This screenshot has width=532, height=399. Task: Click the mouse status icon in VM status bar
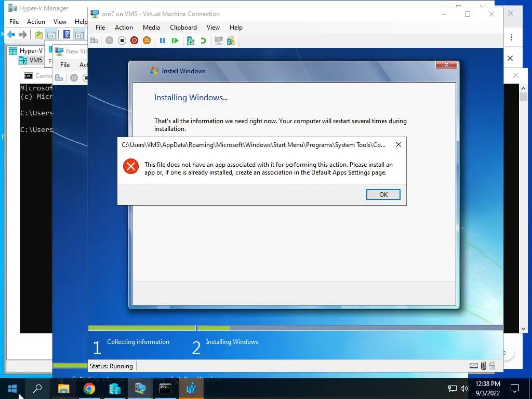click(484, 366)
